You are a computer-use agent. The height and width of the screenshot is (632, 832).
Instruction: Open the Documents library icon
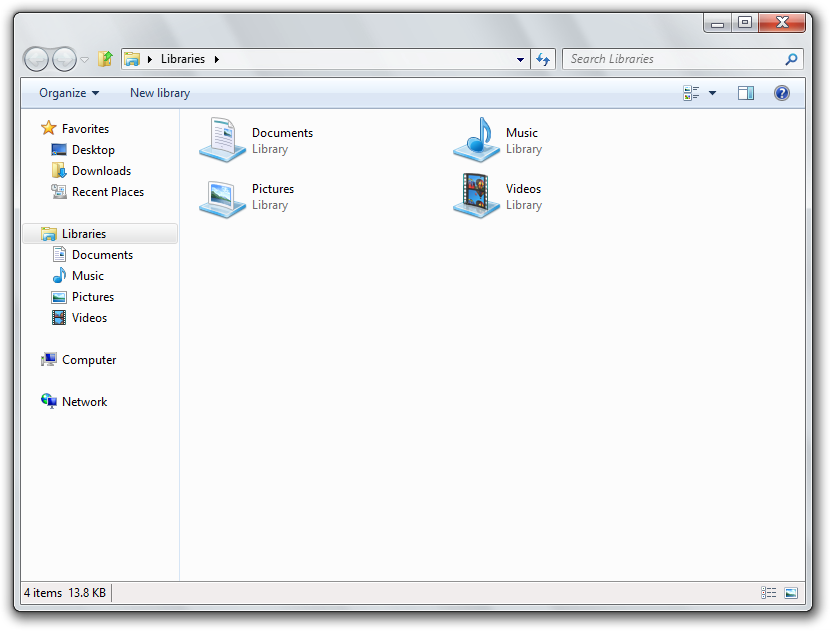223,140
